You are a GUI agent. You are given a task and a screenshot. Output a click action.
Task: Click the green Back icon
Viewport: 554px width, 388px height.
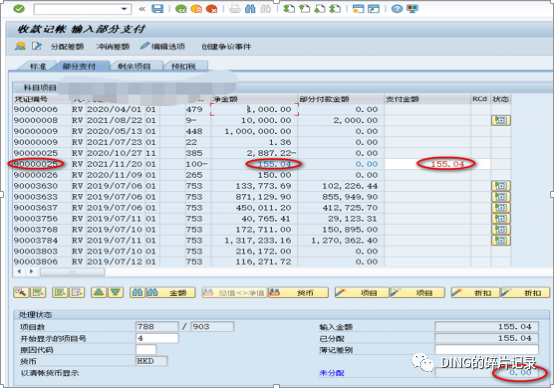point(181,9)
